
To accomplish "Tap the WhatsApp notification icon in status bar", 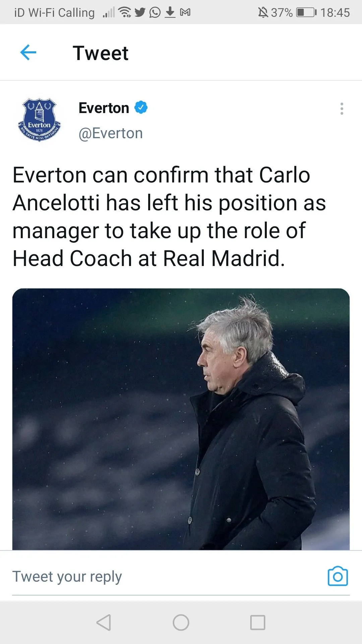I will coord(155,12).
